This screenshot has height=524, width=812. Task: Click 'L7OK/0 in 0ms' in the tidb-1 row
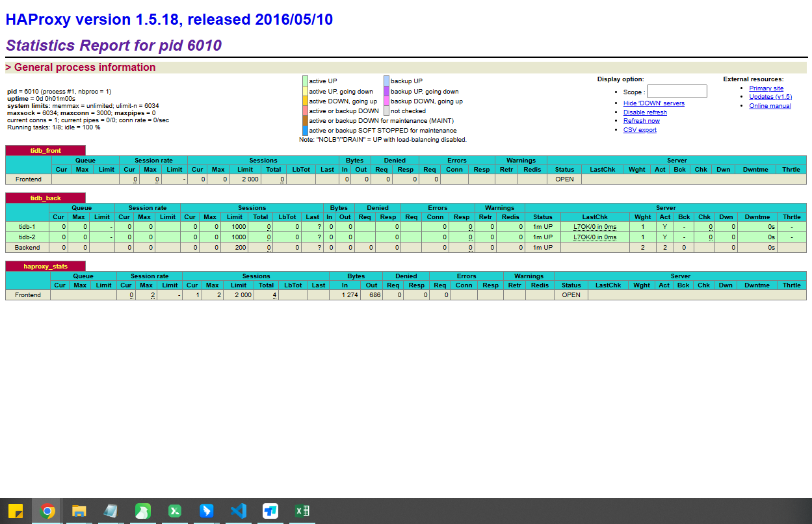click(x=595, y=227)
